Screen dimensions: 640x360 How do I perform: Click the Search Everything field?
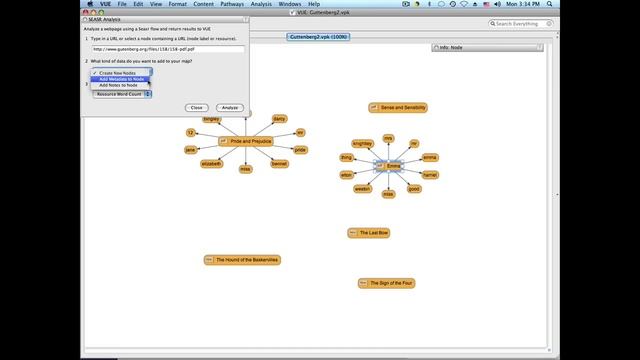pos(520,24)
